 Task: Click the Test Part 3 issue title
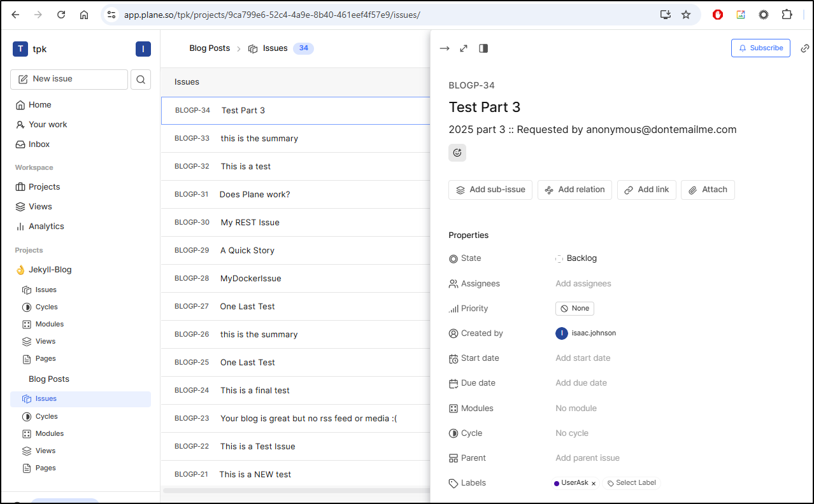tap(485, 107)
